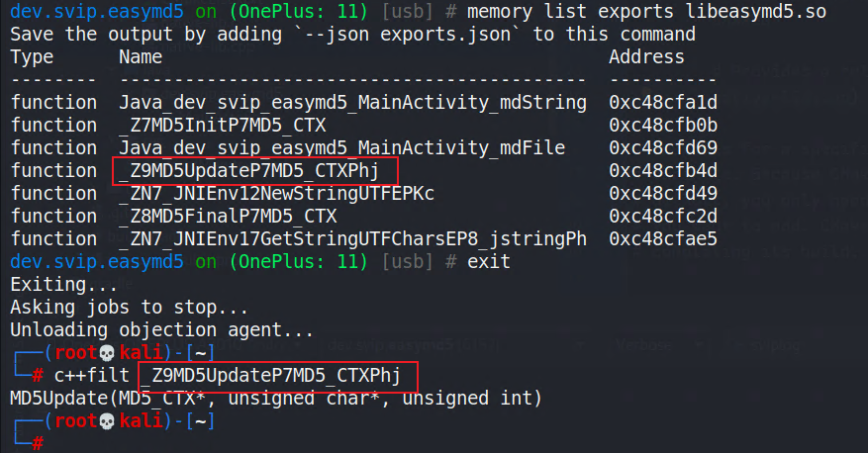
Task: Select the Java_dev_svip_easymd5_MainActivity_mdString function
Action: click(352, 103)
